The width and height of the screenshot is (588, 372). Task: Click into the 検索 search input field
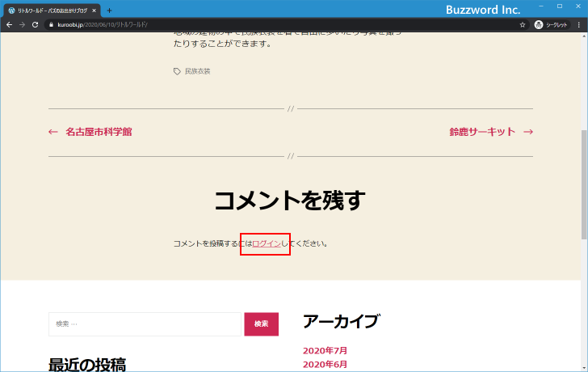[x=145, y=324]
